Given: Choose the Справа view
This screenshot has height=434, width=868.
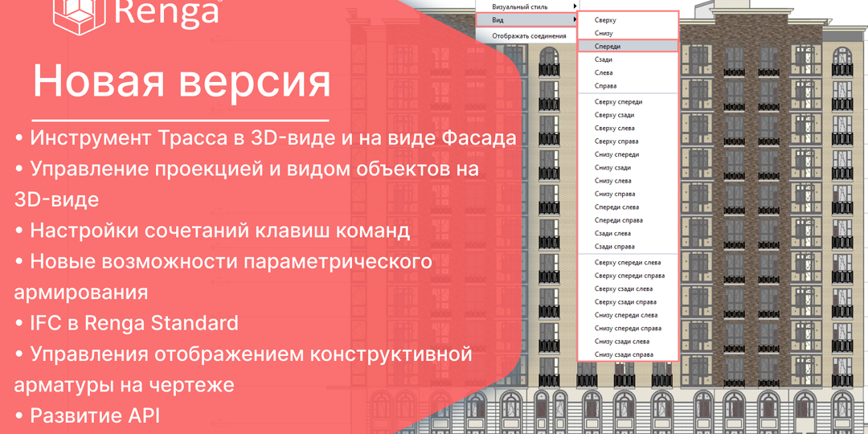Looking at the screenshot, I should pos(628,86).
